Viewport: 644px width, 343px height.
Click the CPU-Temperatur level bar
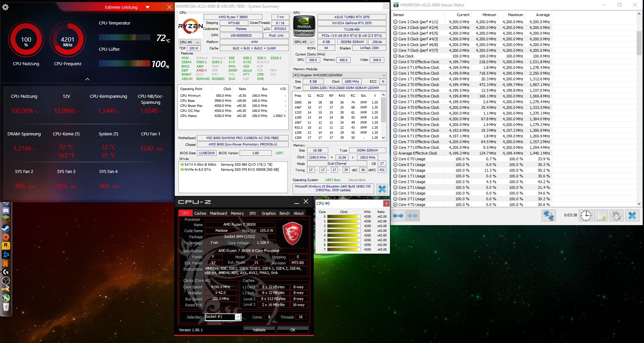point(125,37)
